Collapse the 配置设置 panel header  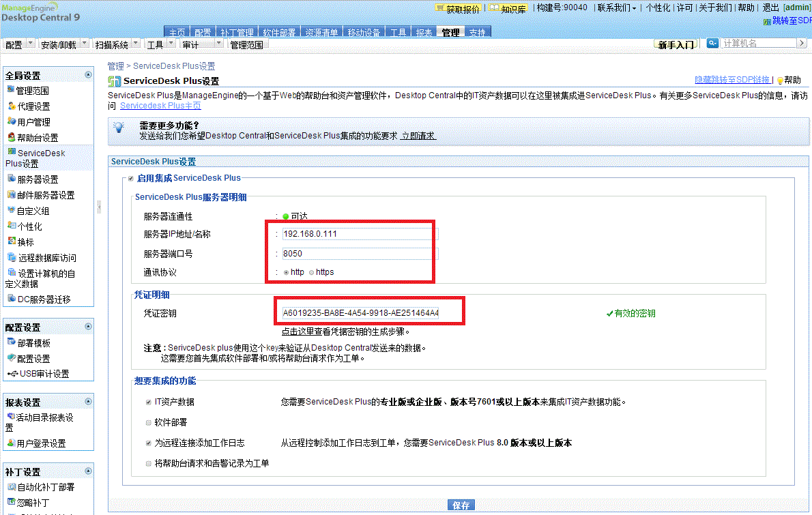89,327
